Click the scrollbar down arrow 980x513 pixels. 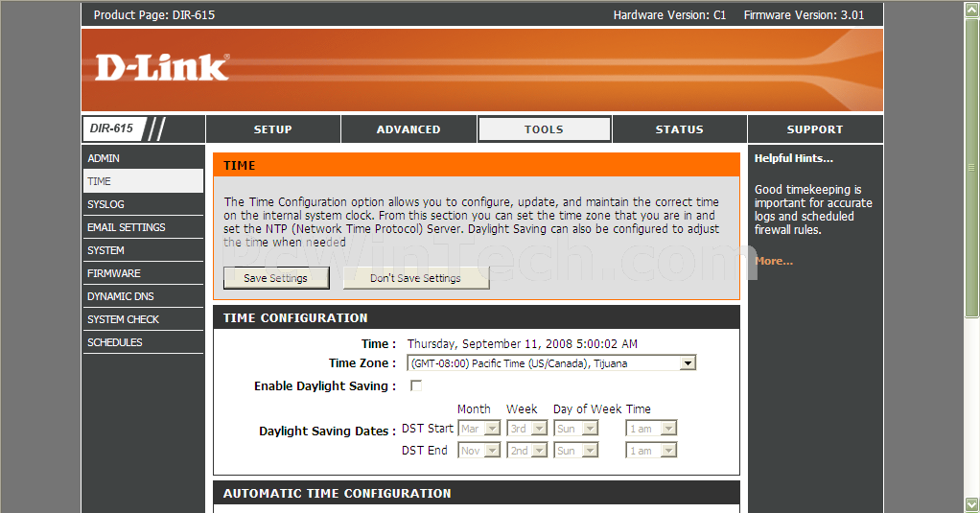coord(972,505)
